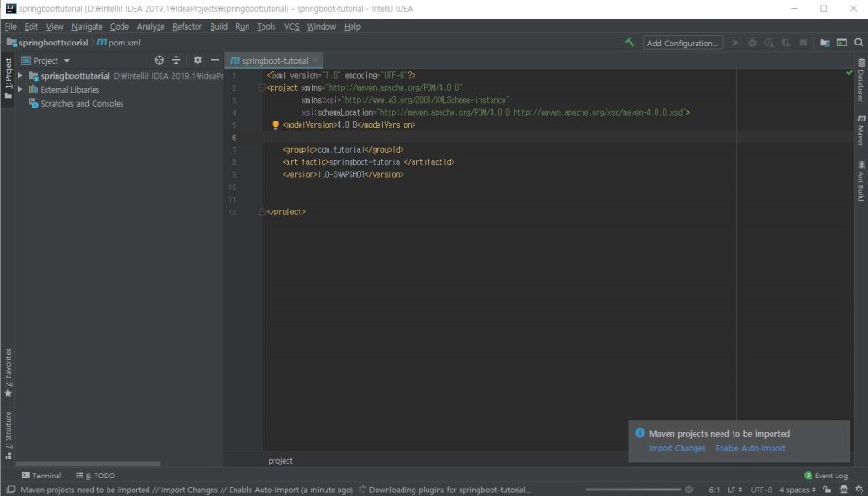Screen dimensions: 868x496
Task: Open the Refactor menu
Action: (187, 27)
